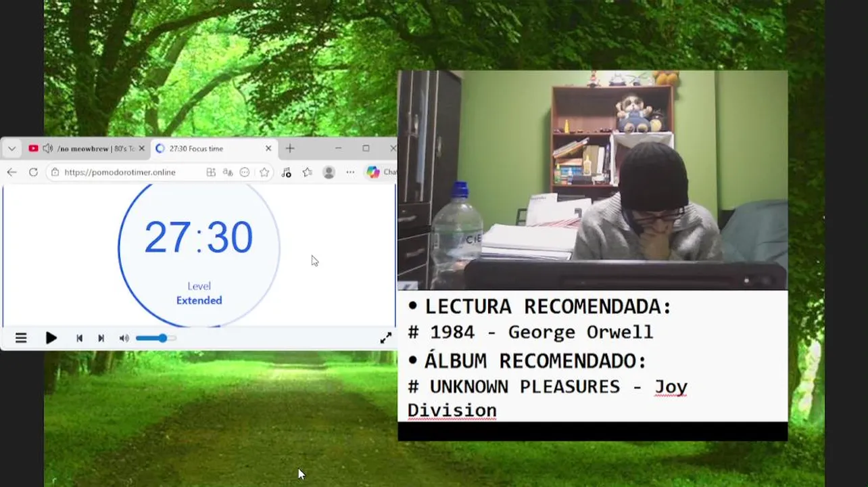Screen dimensions: 868x487
Task: Open the split screen/apps icon in address bar
Action: [x=211, y=172]
